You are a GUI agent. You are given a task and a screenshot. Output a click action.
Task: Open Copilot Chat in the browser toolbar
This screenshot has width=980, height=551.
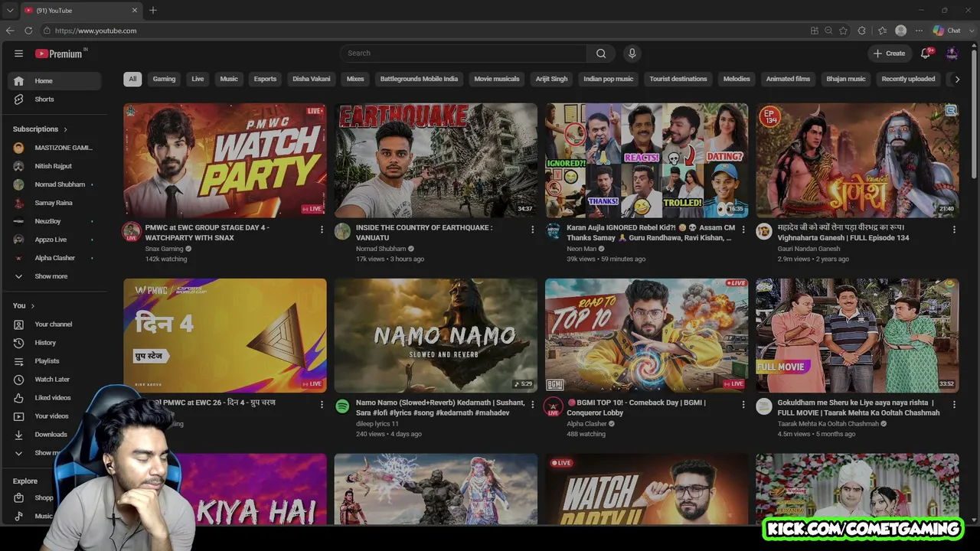point(946,31)
